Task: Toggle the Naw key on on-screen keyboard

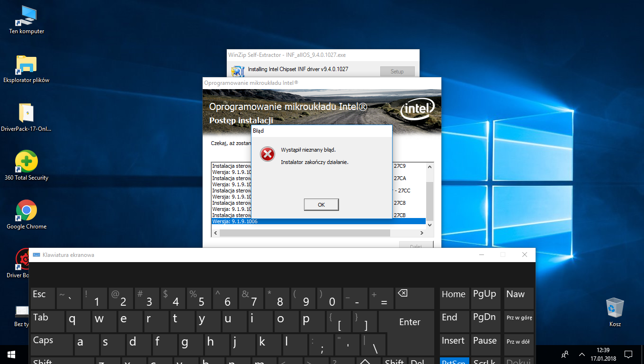Action: 519,299
